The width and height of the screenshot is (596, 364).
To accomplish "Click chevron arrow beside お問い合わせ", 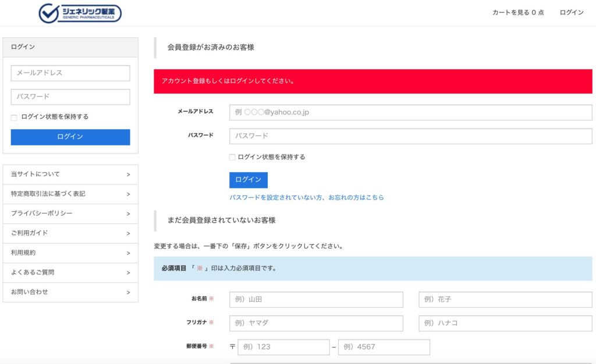I will tap(128, 292).
